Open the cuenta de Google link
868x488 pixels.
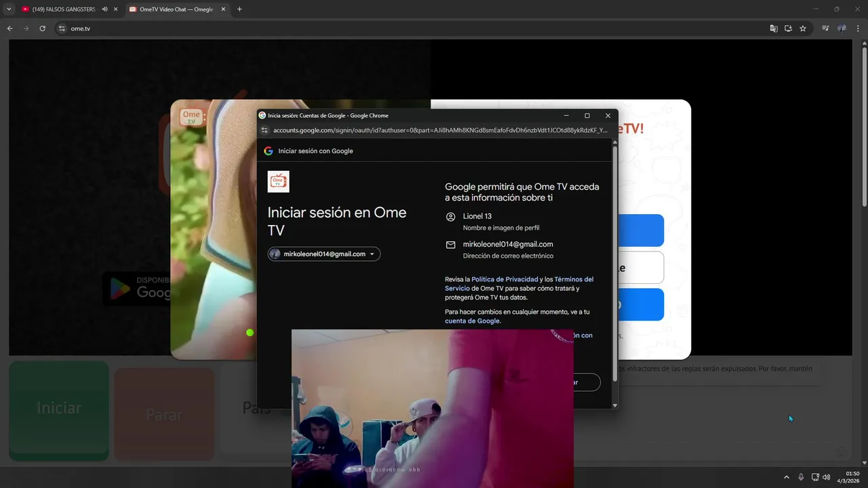472,321
